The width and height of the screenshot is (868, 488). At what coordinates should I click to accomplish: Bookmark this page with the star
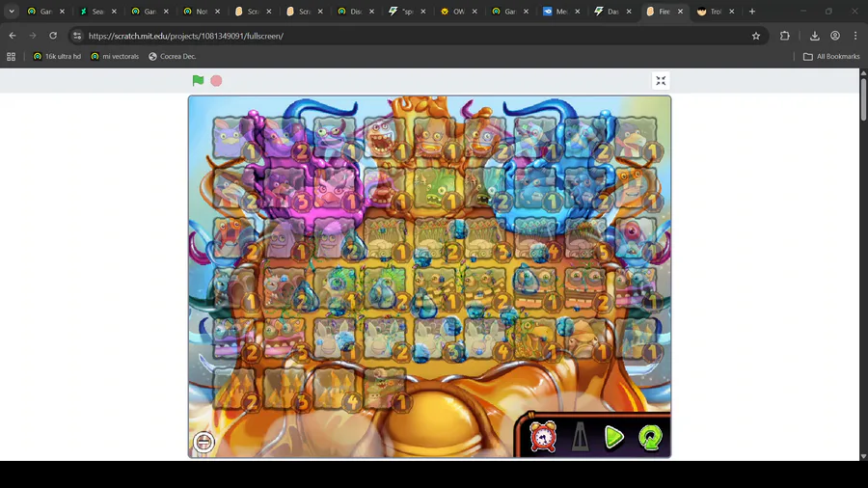coord(756,36)
